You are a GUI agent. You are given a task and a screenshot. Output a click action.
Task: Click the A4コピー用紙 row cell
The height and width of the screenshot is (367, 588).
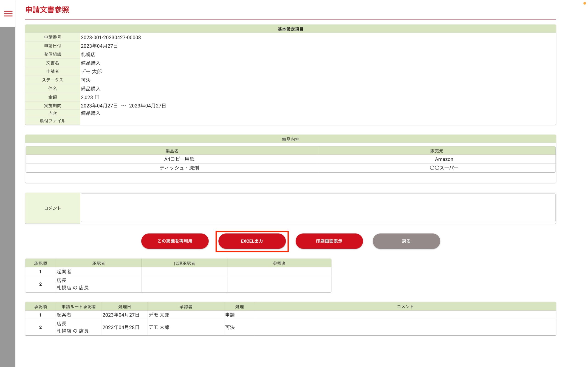tap(179, 159)
